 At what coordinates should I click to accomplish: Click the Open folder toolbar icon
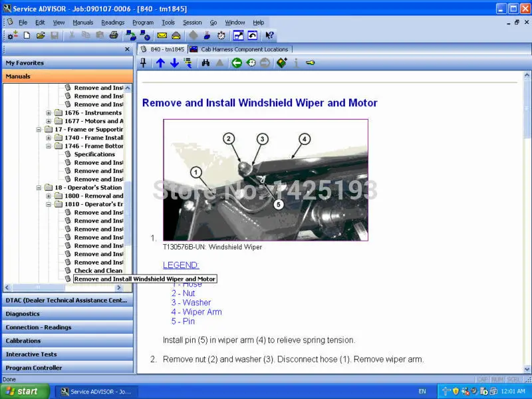tap(41, 35)
